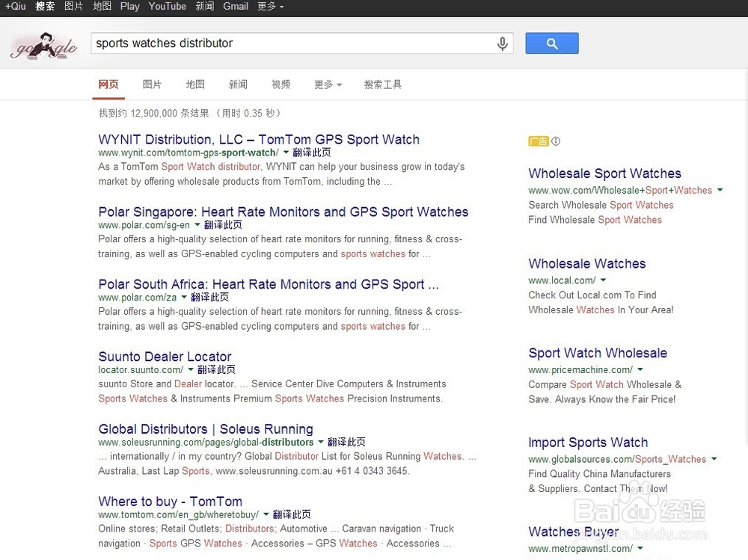Image resolution: width=748 pixels, height=560 pixels.
Task: Click the yellow 广告 ad label
Action: (x=539, y=141)
